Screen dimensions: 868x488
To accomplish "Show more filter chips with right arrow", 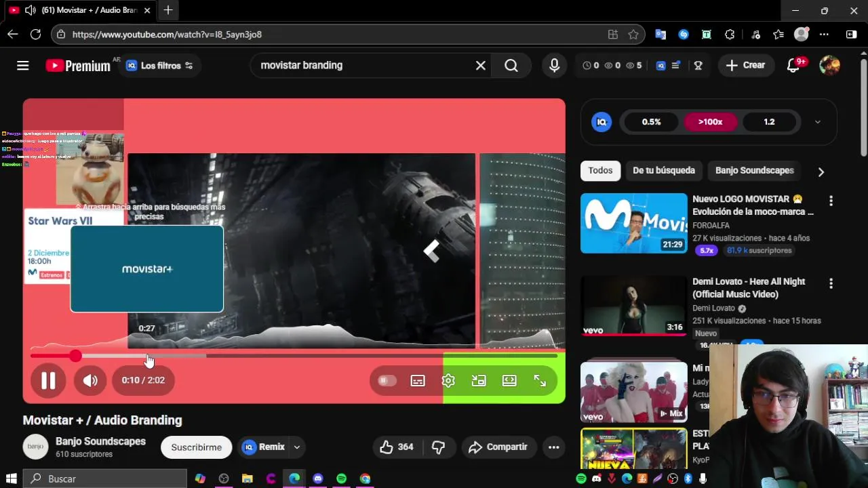I will (821, 172).
